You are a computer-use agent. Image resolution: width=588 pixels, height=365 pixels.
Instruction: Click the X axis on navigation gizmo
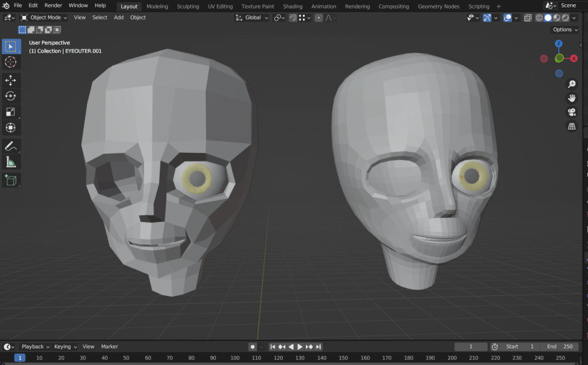574,59
